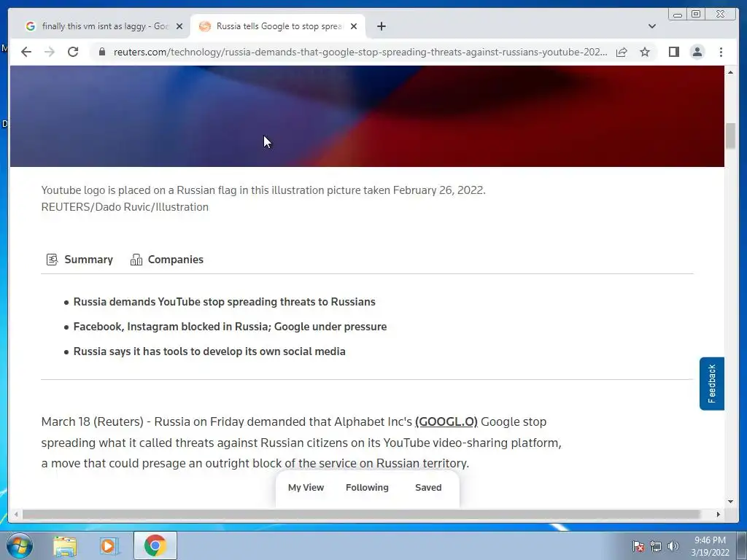Open the Feedback side tab

coord(712,384)
